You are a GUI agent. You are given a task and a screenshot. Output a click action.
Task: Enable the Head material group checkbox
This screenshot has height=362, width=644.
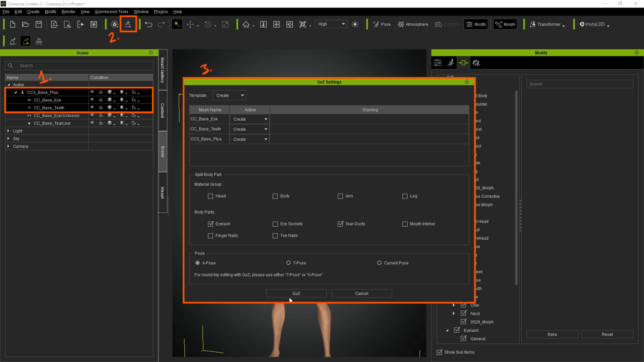[210, 196]
